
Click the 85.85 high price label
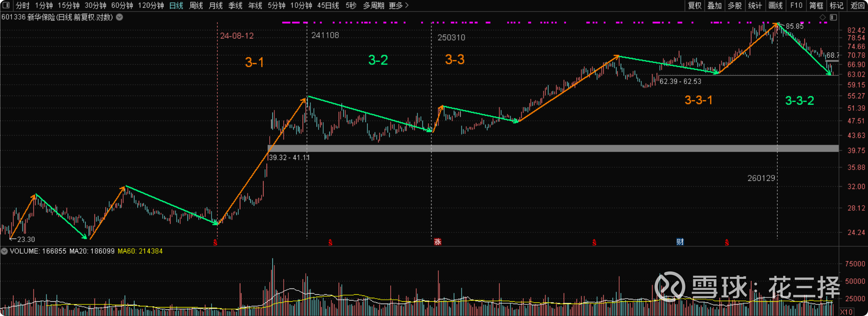(794, 26)
